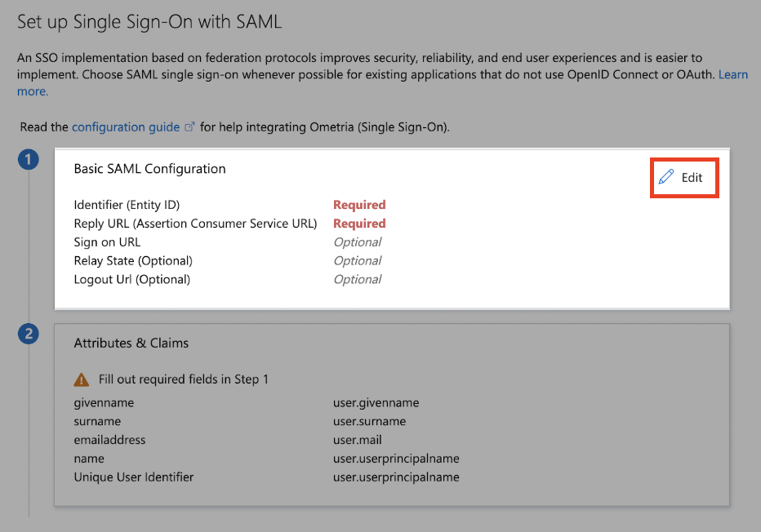Select the Sign on URL row label
Viewport: 761px width, 532px height.
(x=107, y=242)
